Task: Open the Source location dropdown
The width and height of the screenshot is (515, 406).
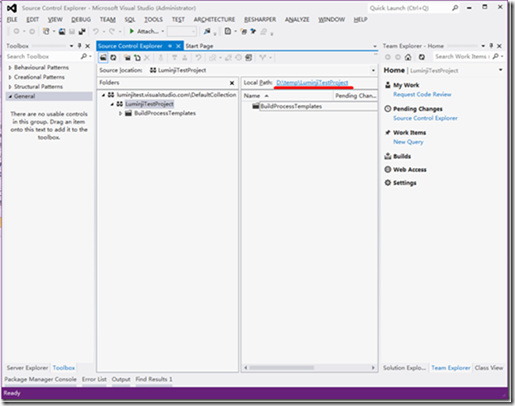Action: tap(373, 70)
